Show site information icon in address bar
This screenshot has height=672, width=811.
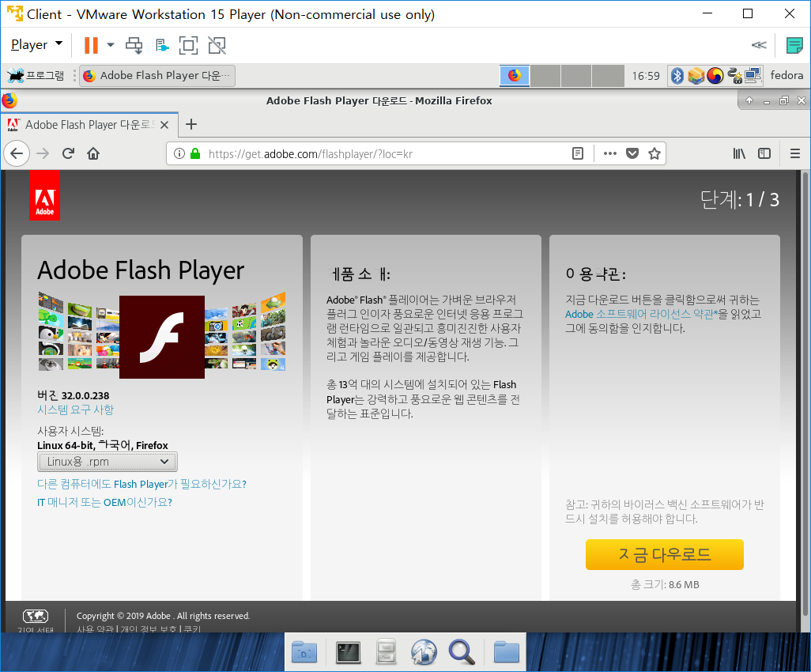point(179,153)
